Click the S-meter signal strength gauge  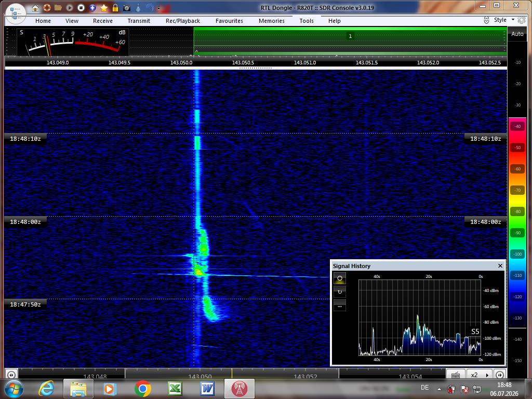tap(73, 42)
